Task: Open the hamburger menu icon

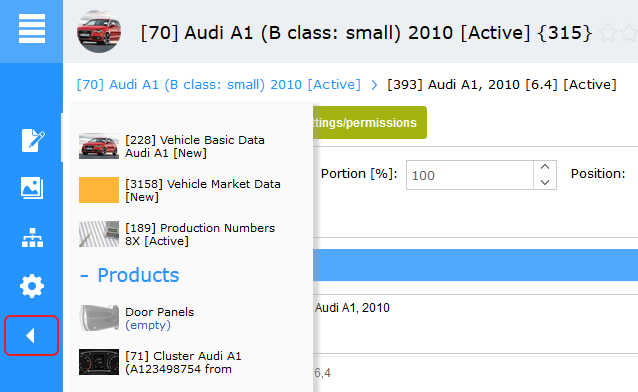Action: tap(32, 28)
